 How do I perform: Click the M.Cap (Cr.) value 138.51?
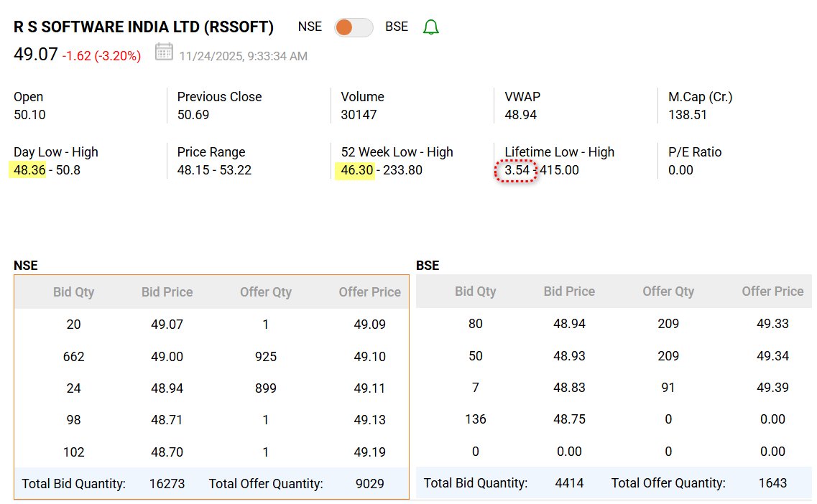(688, 115)
